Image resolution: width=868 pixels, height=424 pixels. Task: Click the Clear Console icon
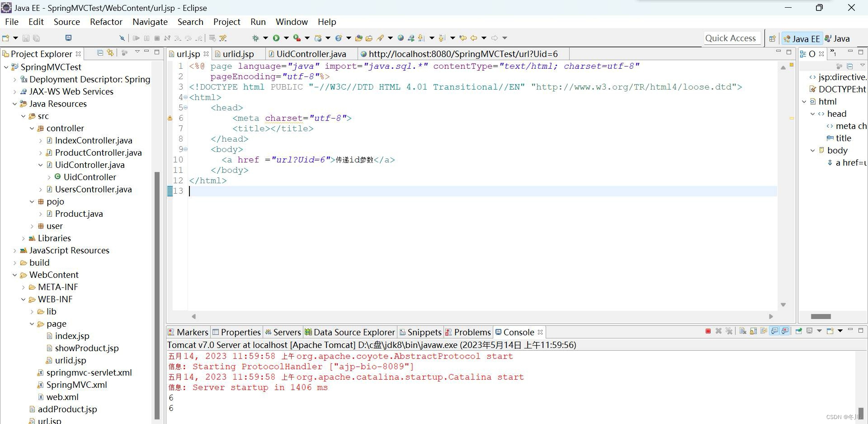point(743,331)
